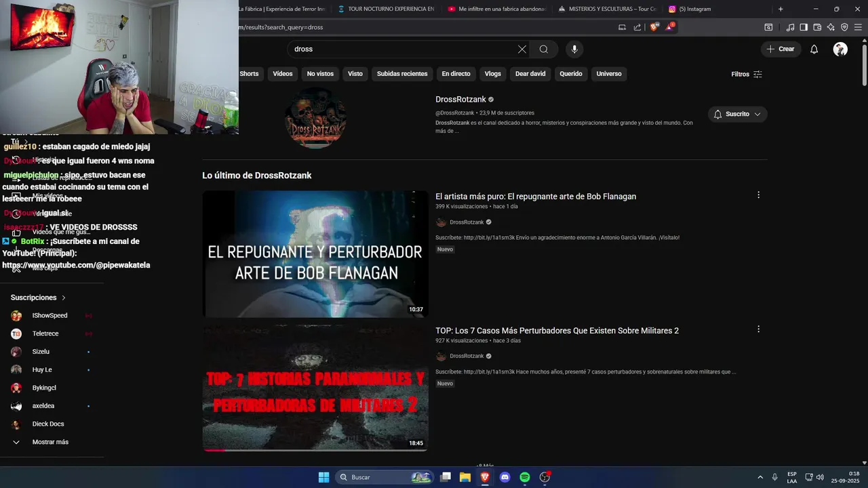Open Leo AI sparkle icon
Viewport: 868px width, 488px height.
point(831,27)
